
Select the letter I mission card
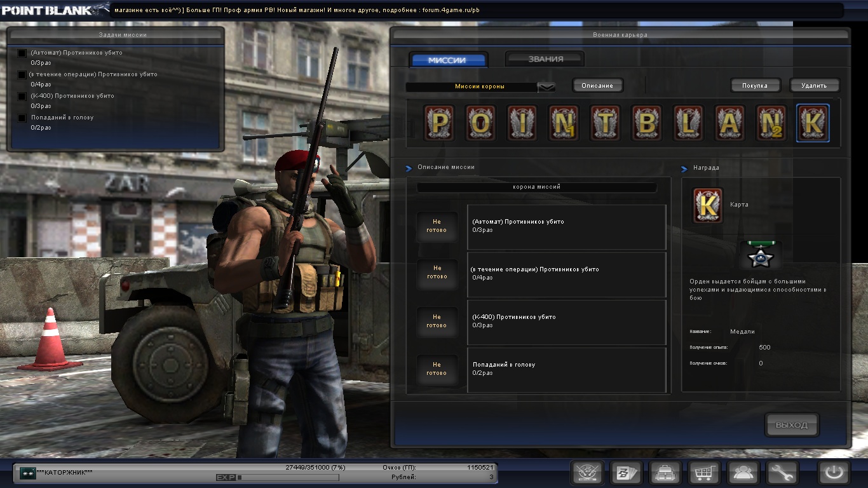522,123
